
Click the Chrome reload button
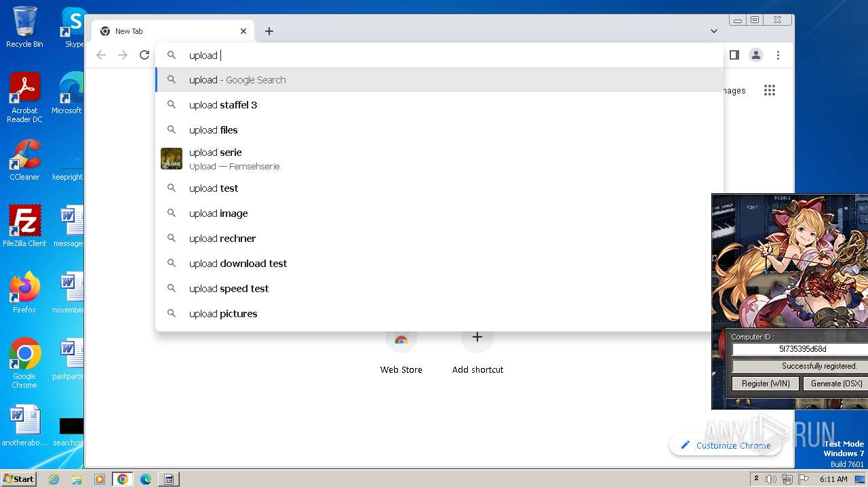(144, 55)
